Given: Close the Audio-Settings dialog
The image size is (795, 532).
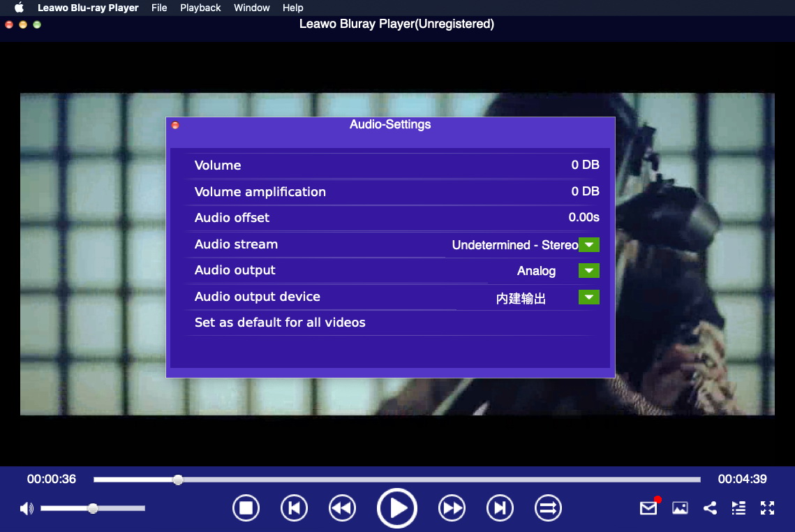Looking at the screenshot, I should pyautogui.click(x=175, y=125).
